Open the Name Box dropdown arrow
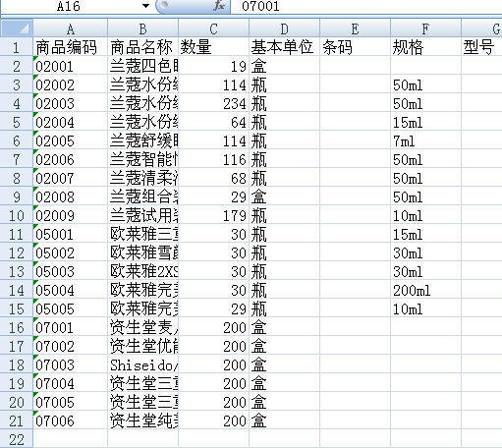The width and height of the screenshot is (502, 448). [x=145, y=6]
